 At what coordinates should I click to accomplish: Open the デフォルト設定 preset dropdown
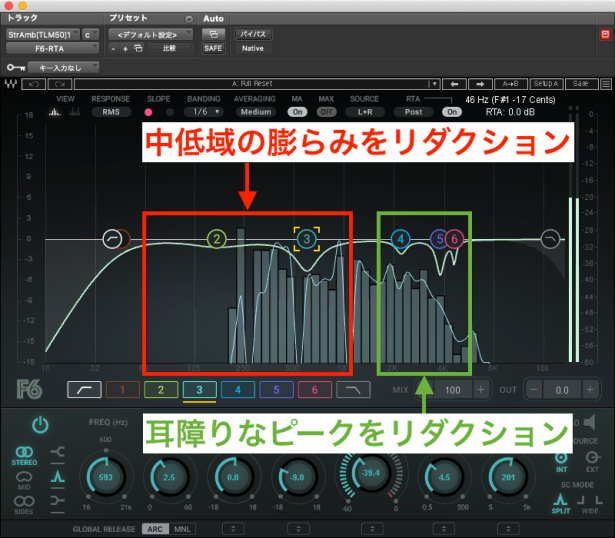coord(151,35)
